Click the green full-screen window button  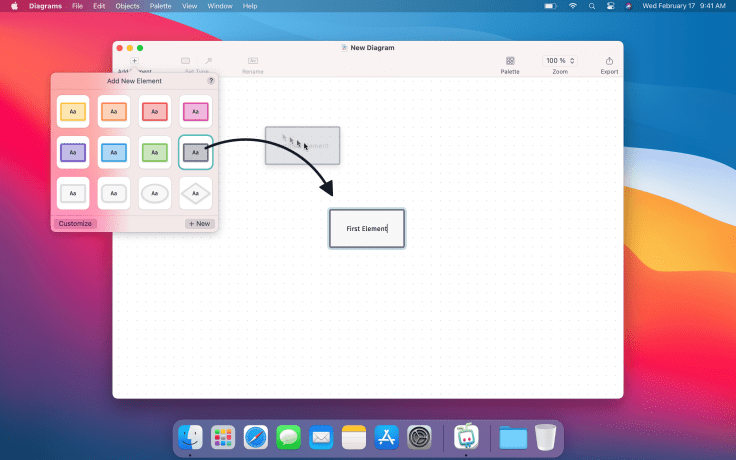pos(140,48)
